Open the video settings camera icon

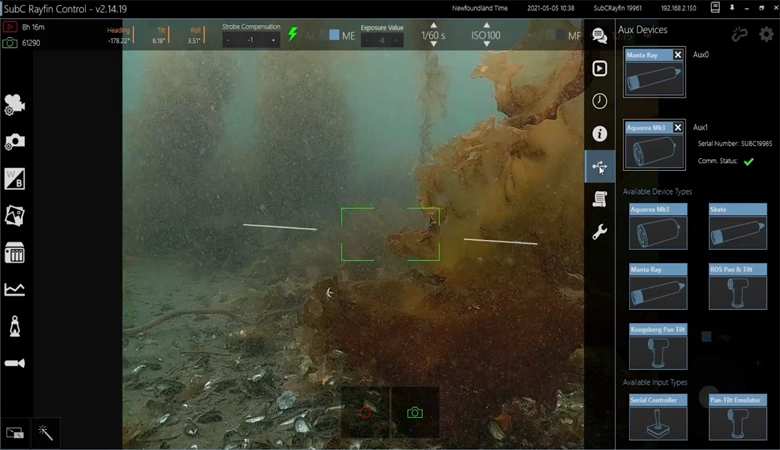pos(15,104)
